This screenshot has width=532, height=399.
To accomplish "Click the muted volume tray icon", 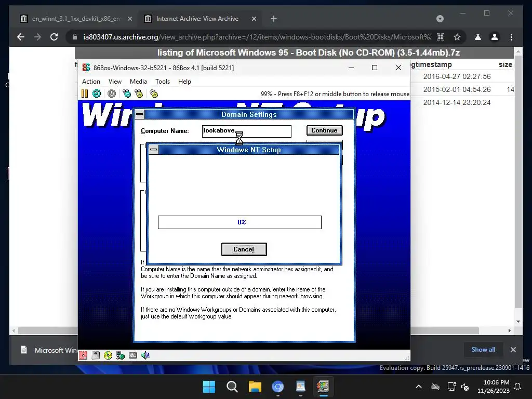I will 465,387.
